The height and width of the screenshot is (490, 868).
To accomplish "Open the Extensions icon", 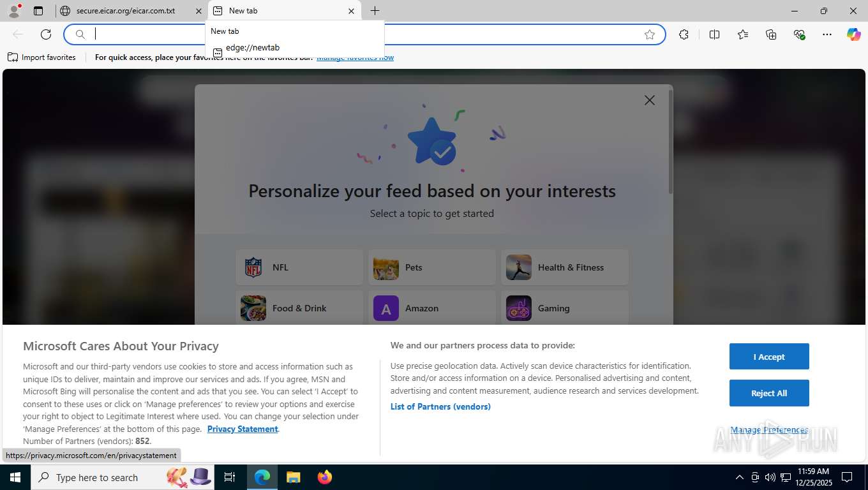I will (684, 34).
